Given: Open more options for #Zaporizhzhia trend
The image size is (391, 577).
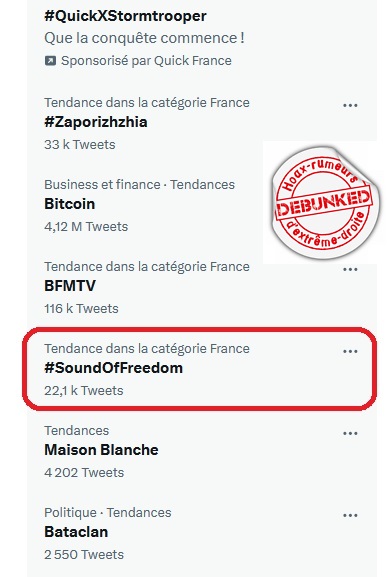Looking at the screenshot, I should click(x=350, y=105).
